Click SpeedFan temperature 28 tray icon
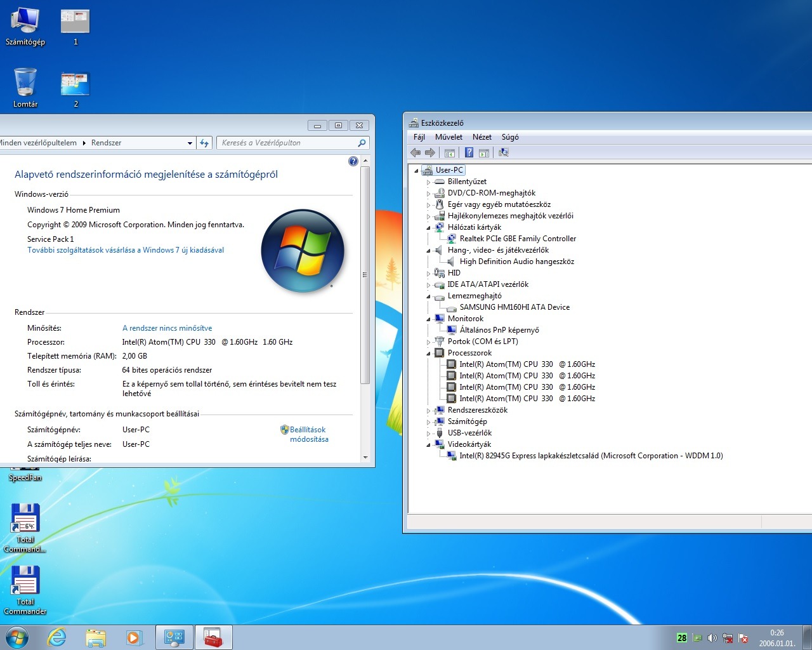 tap(682, 638)
